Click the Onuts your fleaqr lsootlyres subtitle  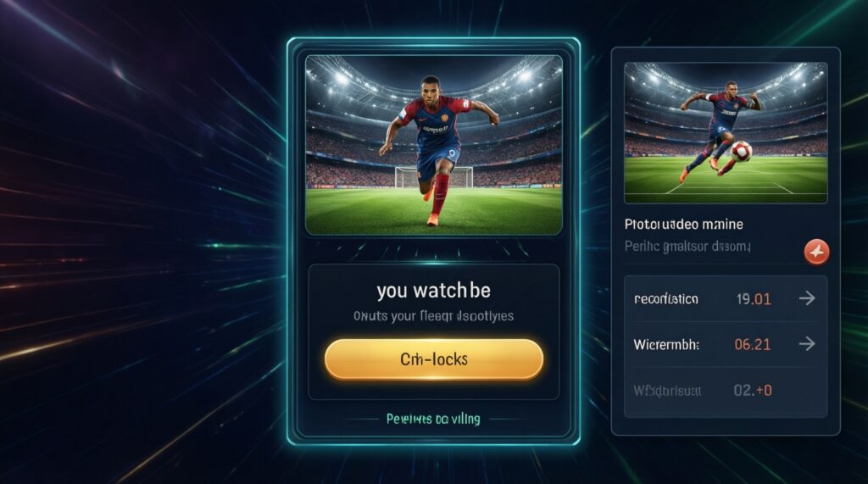point(433,316)
